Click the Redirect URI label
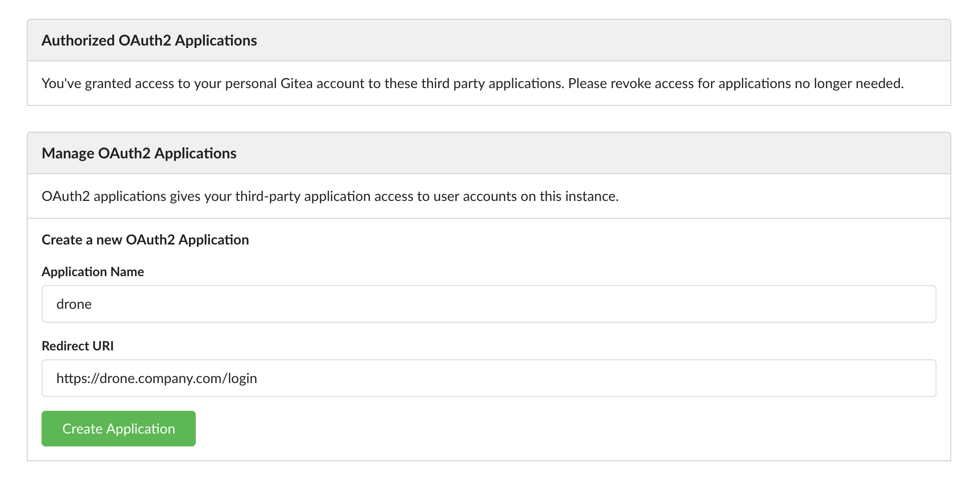This screenshot has width=980, height=487. coord(78,346)
